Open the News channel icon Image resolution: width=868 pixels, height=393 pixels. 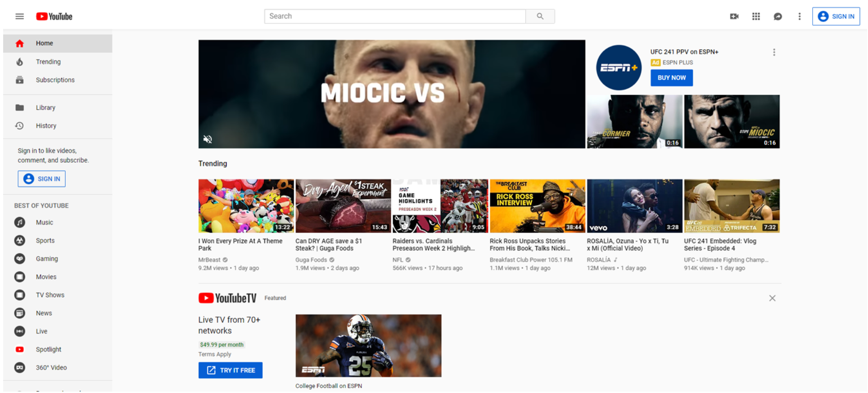pos(19,313)
